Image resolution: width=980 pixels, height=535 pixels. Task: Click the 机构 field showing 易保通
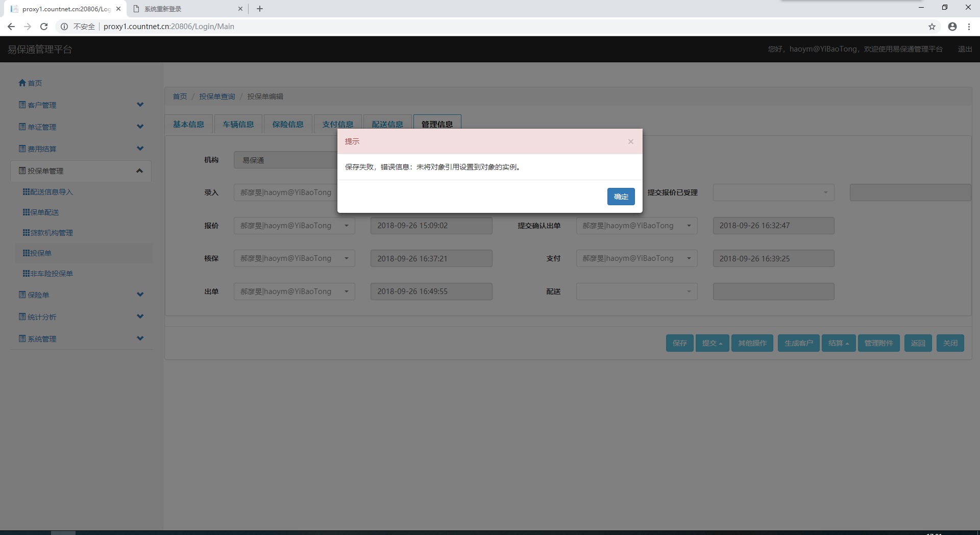click(x=286, y=160)
